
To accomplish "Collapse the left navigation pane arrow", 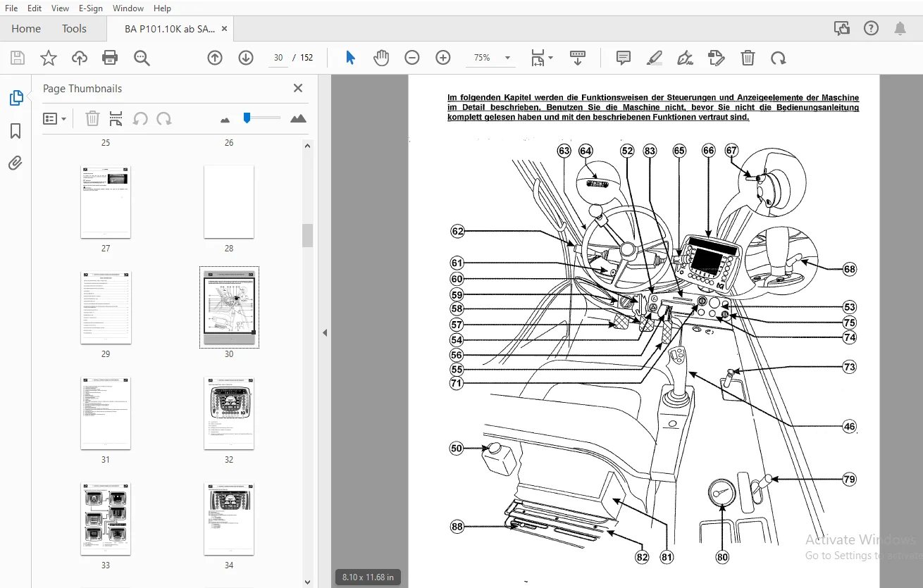I will [x=325, y=332].
